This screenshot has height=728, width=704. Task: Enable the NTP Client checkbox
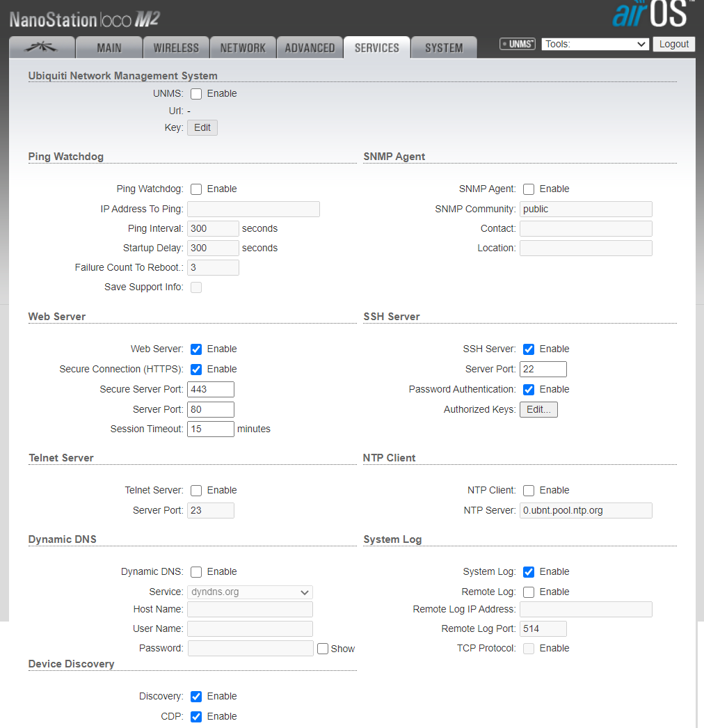pyautogui.click(x=529, y=491)
